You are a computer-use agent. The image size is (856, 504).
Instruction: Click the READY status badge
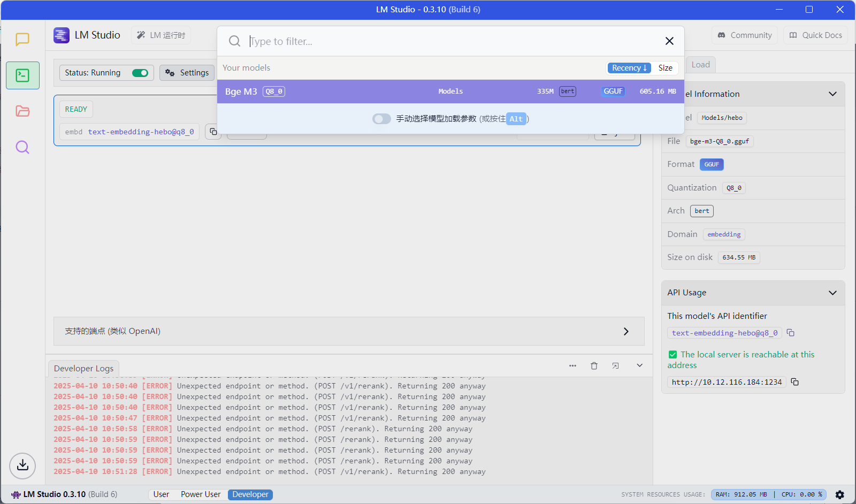tap(76, 109)
